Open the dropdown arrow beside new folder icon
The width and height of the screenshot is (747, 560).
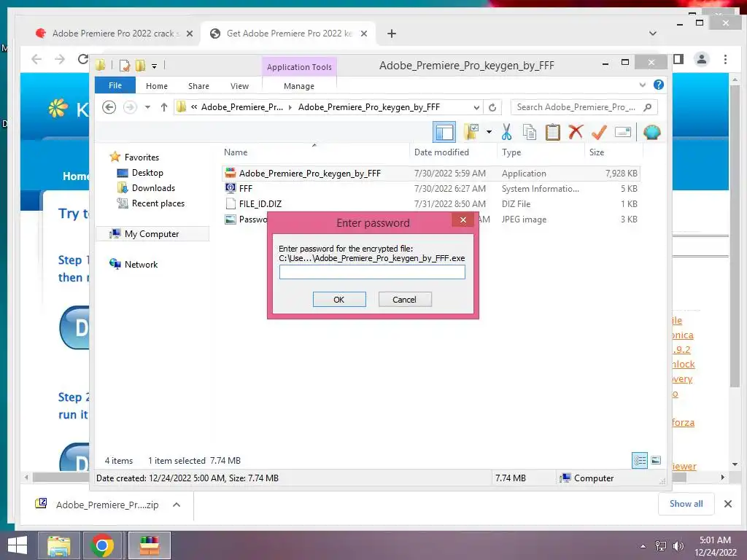pos(489,132)
